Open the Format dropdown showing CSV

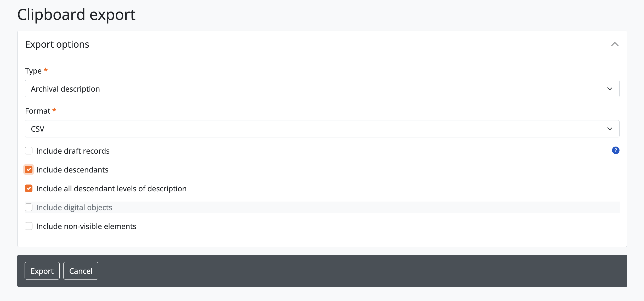(x=322, y=129)
